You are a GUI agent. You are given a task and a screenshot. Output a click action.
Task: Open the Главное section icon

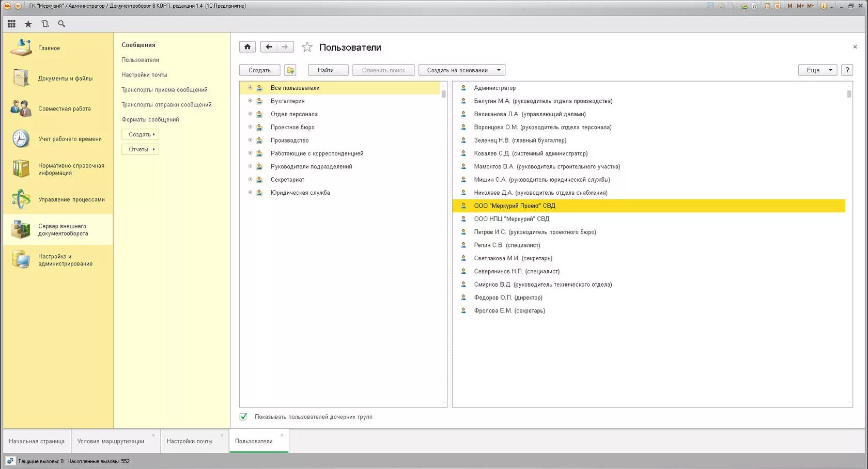(x=21, y=48)
